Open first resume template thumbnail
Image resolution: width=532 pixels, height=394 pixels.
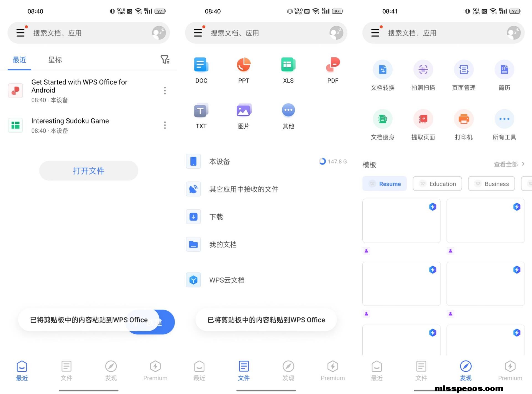[401, 221]
